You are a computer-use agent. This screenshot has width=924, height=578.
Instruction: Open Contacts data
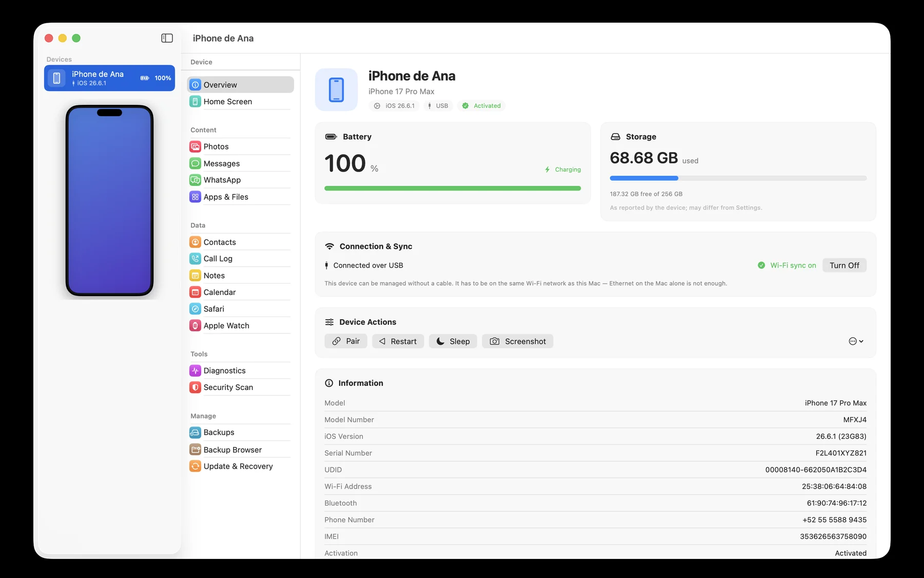click(241, 242)
